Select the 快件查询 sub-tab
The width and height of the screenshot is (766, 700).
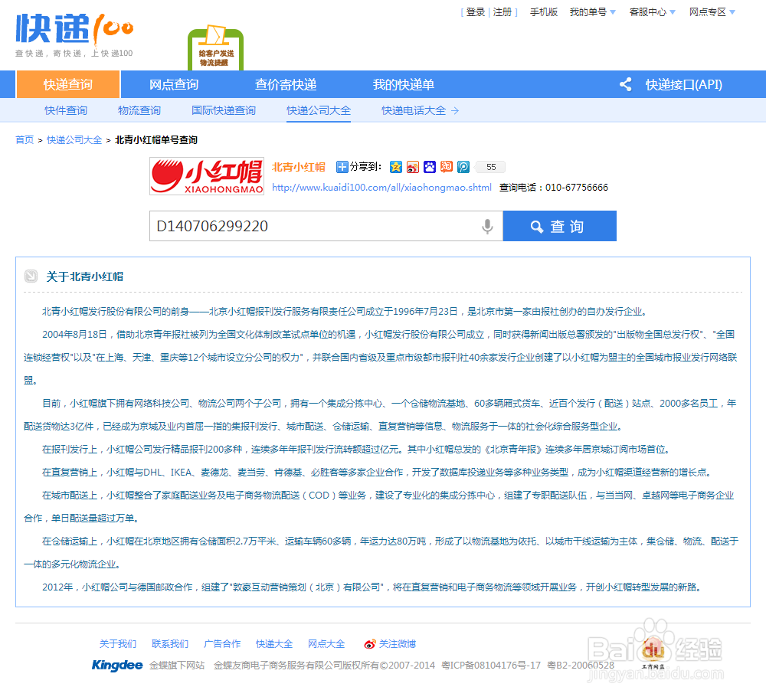click(65, 110)
